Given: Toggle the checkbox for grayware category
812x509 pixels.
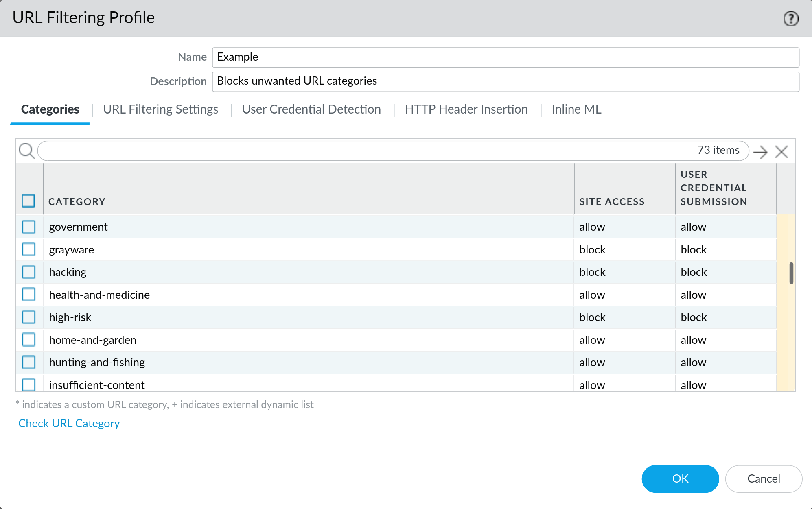Looking at the screenshot, I should (28, 249).
